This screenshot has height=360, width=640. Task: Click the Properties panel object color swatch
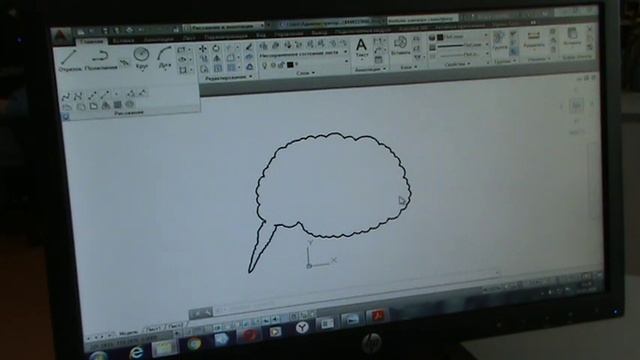tap(440, 37)
